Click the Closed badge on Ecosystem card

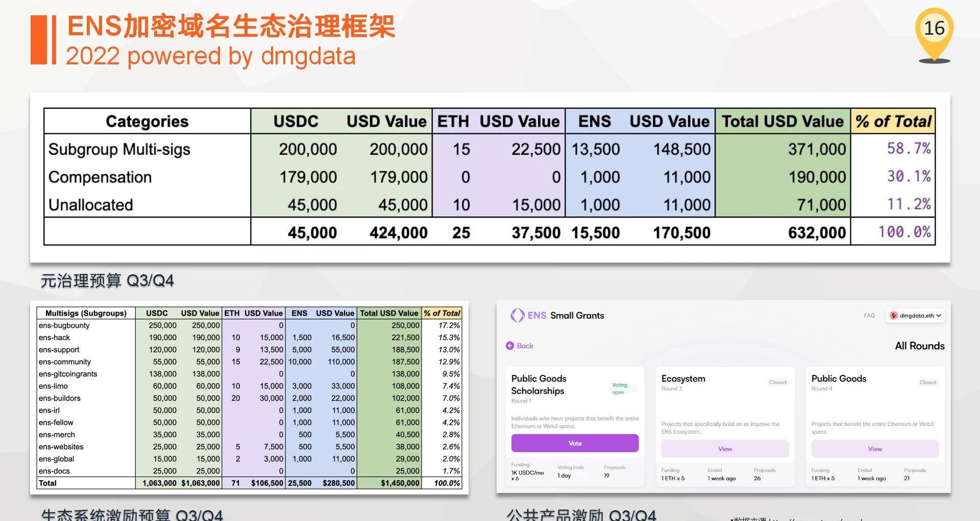point(778,382)
